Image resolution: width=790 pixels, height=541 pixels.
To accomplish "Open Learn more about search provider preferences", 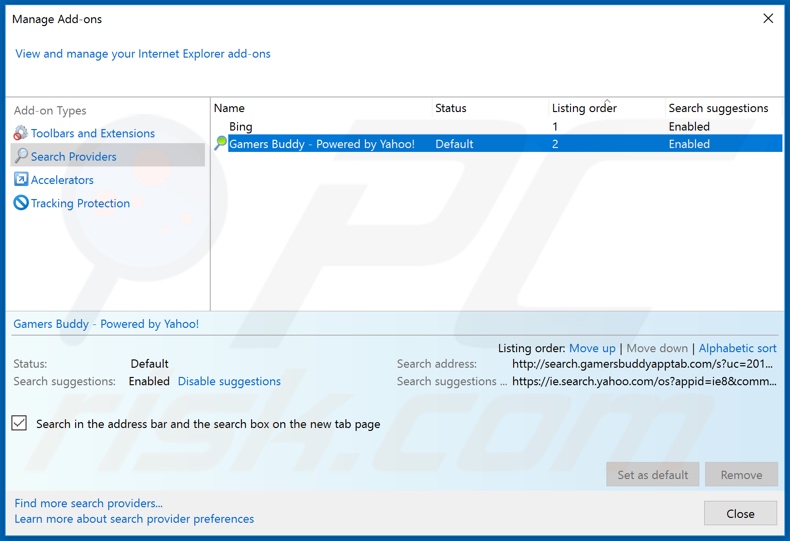I will click(x=134, y=518).
